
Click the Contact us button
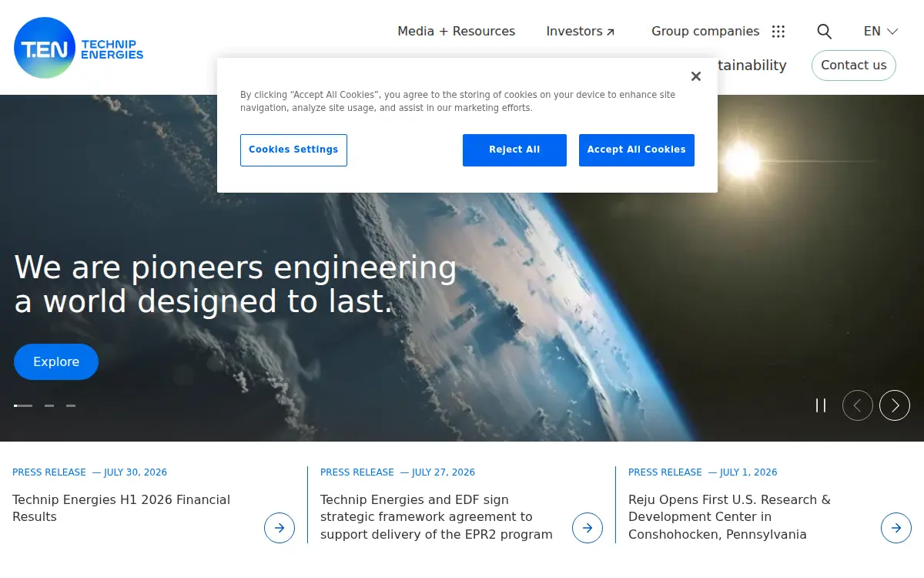coord(854,66)
